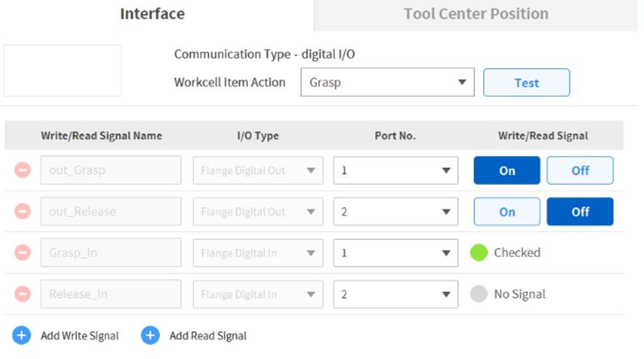Open the Workcell Item Action dropdown
The image size is (644, 359).
(387, 82)
